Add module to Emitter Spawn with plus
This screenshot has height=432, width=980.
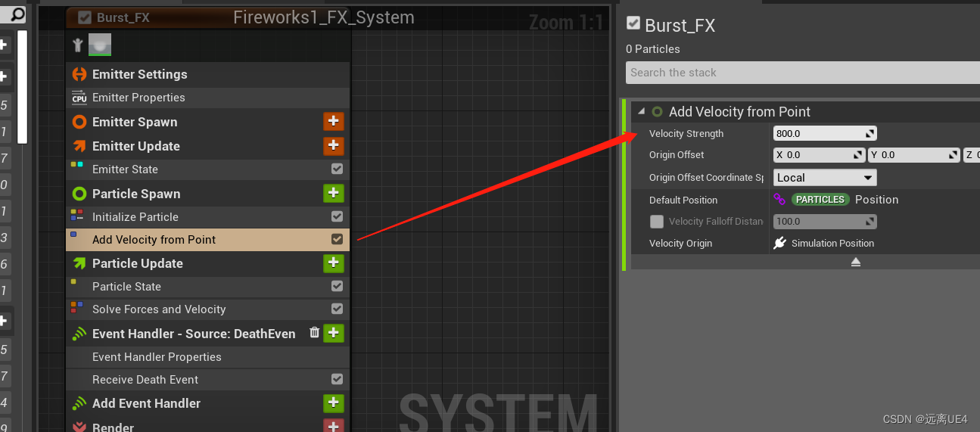coord(334,121)
